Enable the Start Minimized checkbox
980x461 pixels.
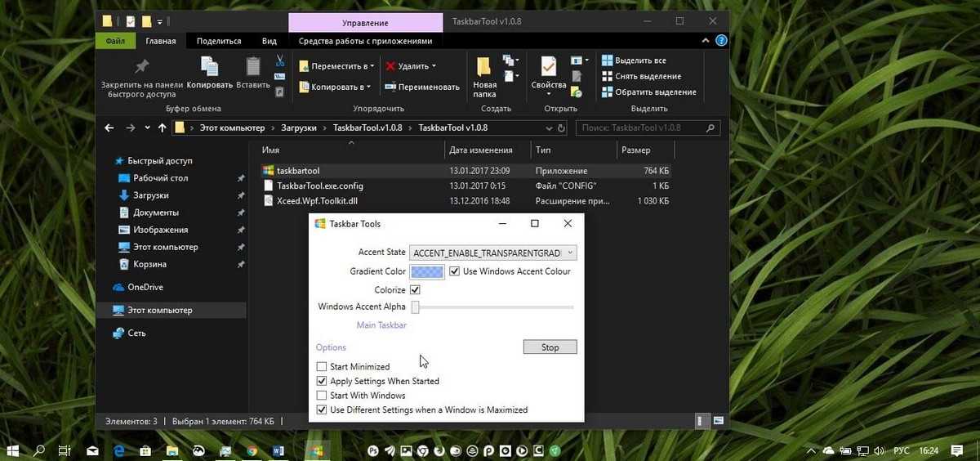(322, 367)
